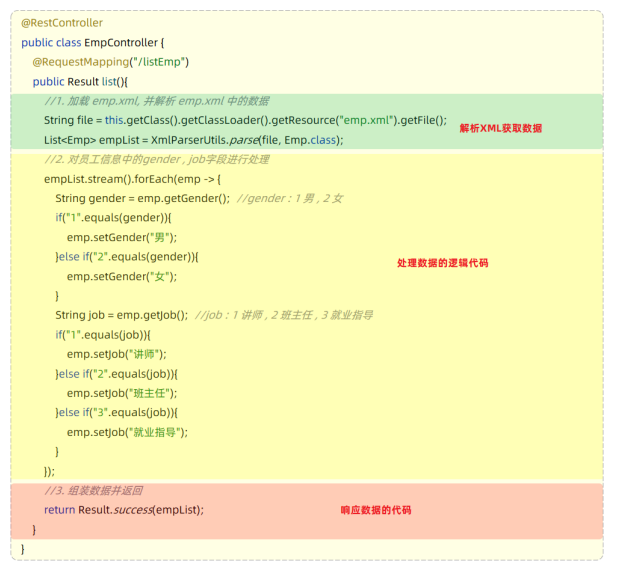Click 'String gender = emp.getGender();' statement

pyautogui.click(x=142, y=198)
